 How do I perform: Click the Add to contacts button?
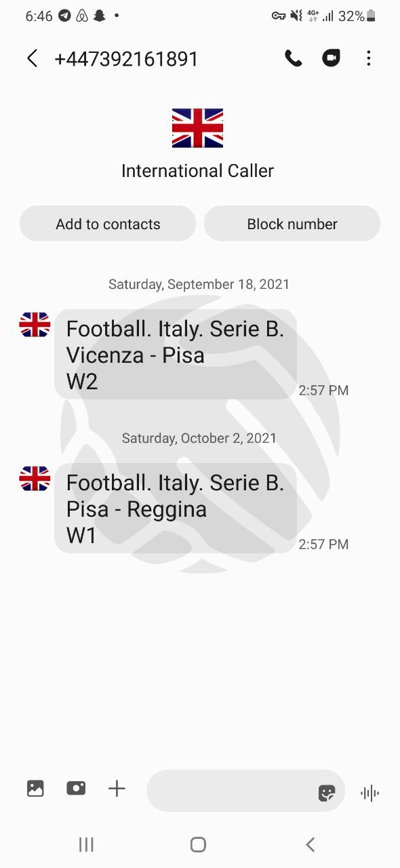point(108,224)
